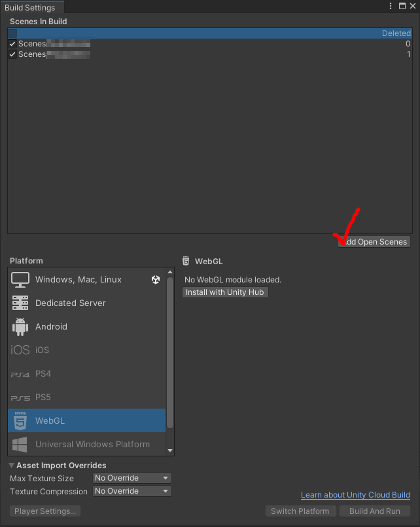This screenshot has width=420, height=527.
Task: Select the Dedicated Server platform
Action: [87, 303]
